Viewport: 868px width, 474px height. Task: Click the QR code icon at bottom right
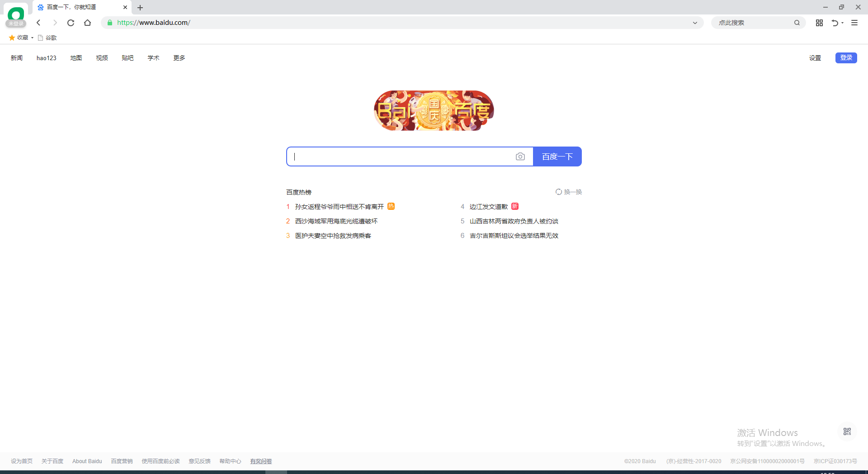coord(847,431)
